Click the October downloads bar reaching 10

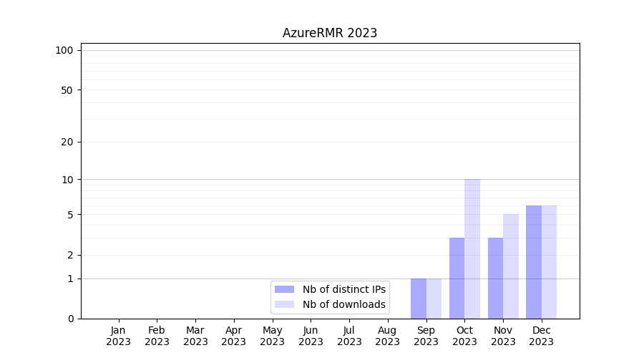[x=472, y=248]
